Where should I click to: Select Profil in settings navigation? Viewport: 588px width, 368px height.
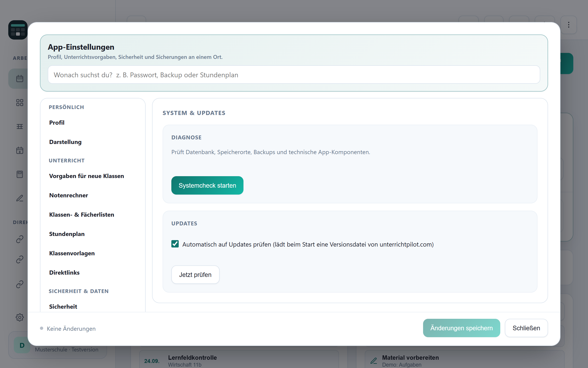tap(93, 123)
